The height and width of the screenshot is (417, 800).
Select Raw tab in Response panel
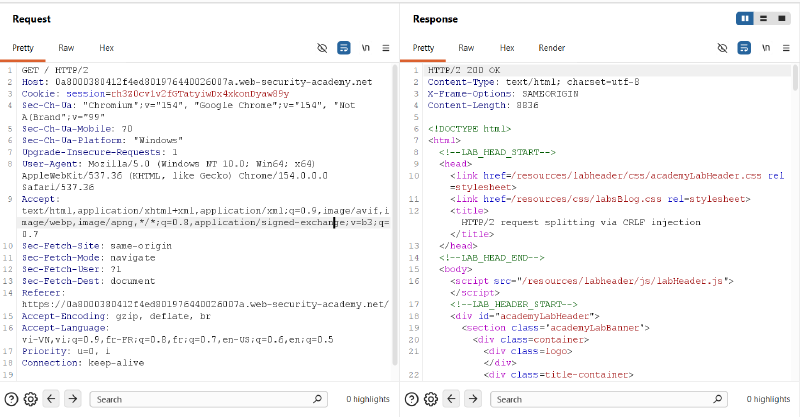[x=466, y=48]
